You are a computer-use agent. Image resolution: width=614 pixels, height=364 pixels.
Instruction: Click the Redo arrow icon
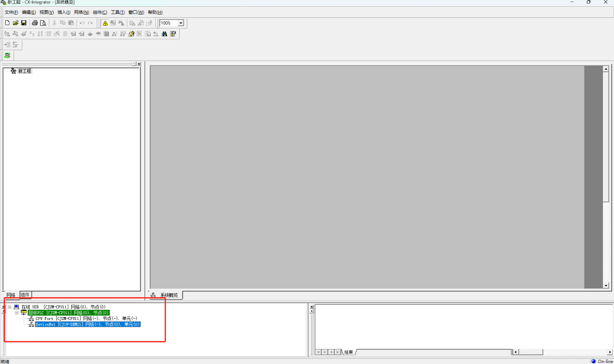[91, 23]
